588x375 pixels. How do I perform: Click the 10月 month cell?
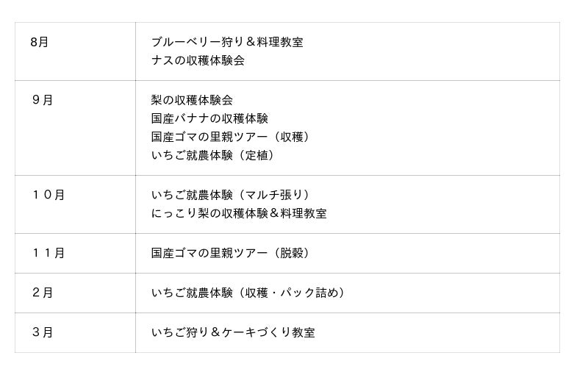49,195
